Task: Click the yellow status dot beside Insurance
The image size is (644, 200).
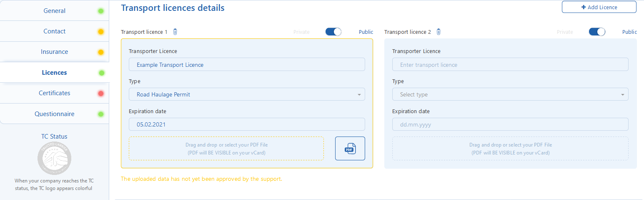Action: [x=101, y=52]
